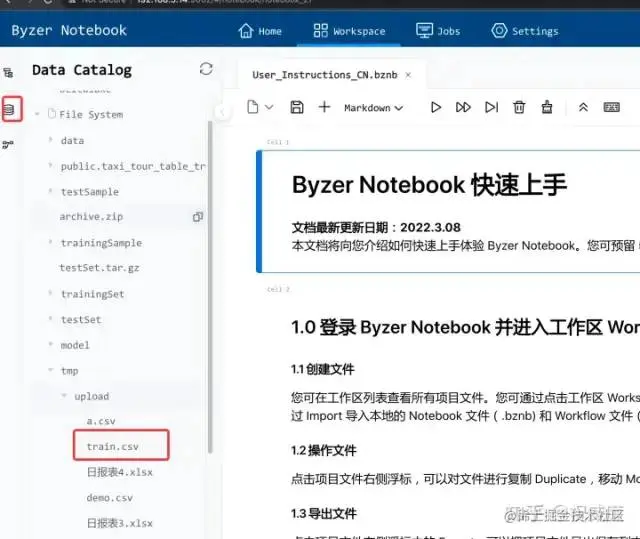Click the 1.3 导出文件 subheading

pos(323,513)
